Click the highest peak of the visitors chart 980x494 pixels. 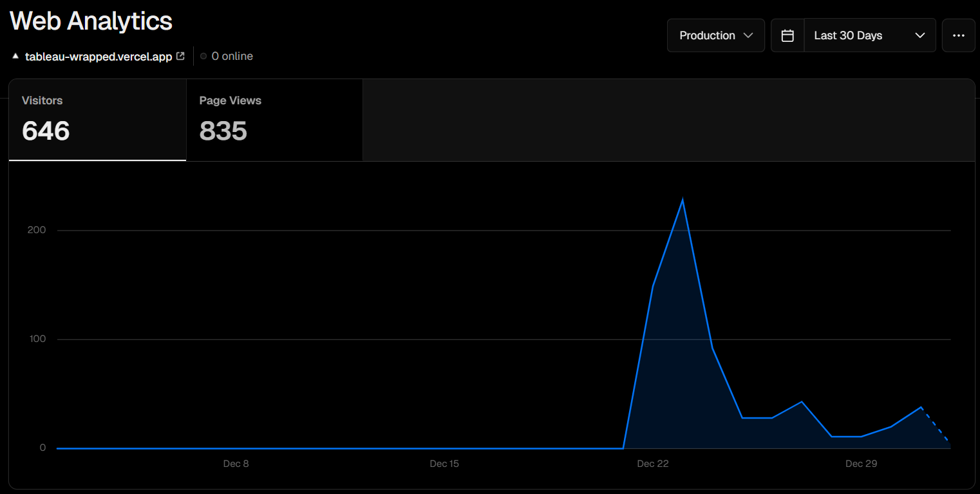(683, 200)
